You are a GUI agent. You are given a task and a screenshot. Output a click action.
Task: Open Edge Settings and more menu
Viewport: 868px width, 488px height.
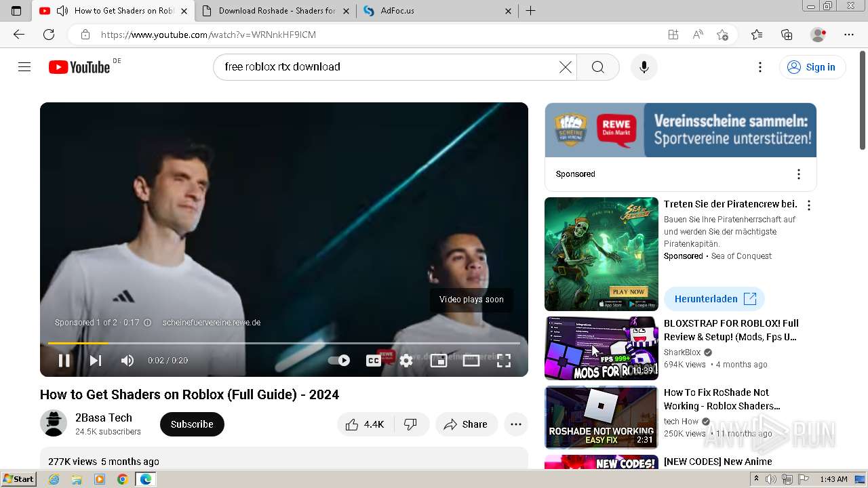(x=849, y=35)
